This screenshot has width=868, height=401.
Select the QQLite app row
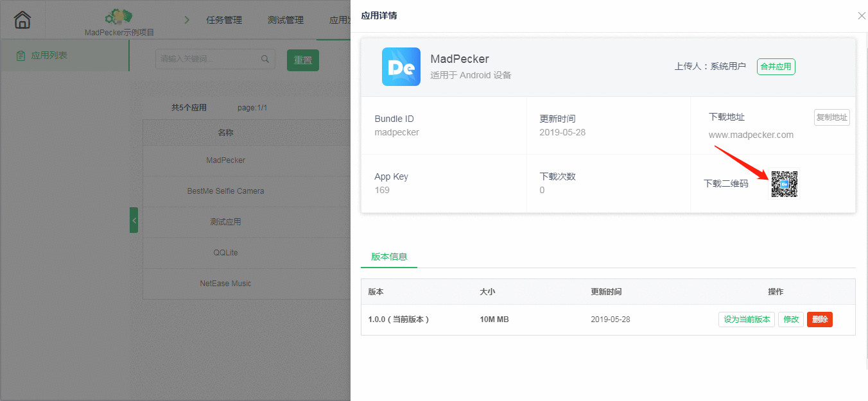pyautogui.click(x=247, y=253)
